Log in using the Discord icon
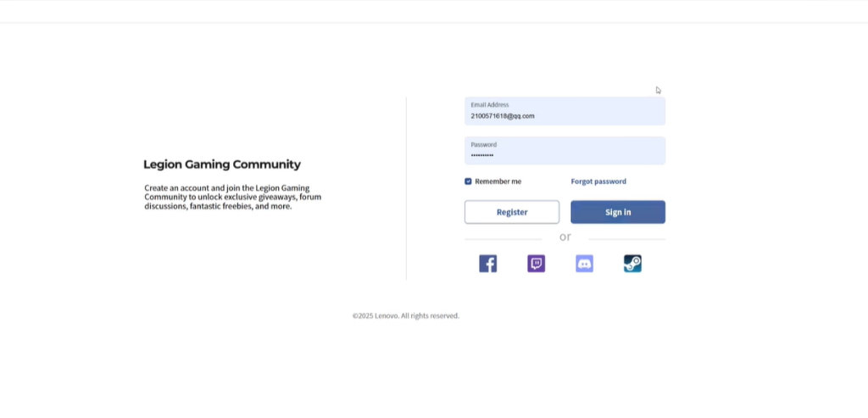Screen dimensions: 868x418 click(584, 264)
